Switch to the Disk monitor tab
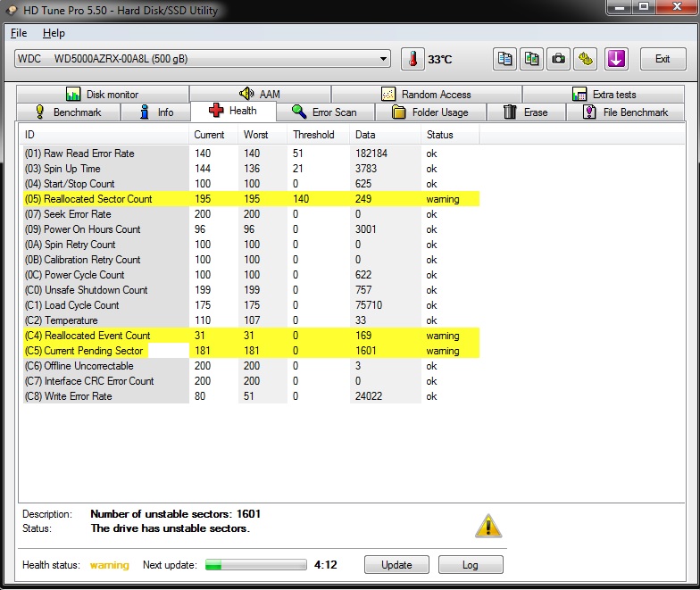 click(x=102, y=95)
